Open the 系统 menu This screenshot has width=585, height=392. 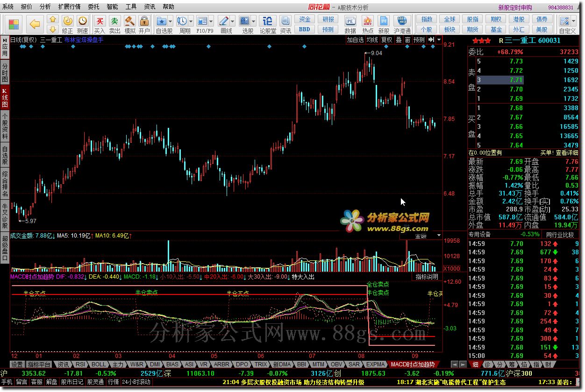[8, 7]
